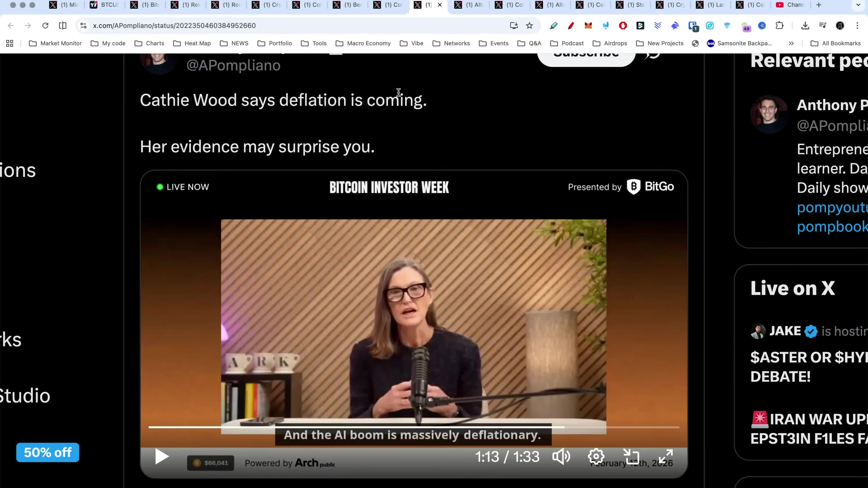The image size is (868, 488).
Task: Switch to the BTCUS TradingView tab
Action: [104, 5]
